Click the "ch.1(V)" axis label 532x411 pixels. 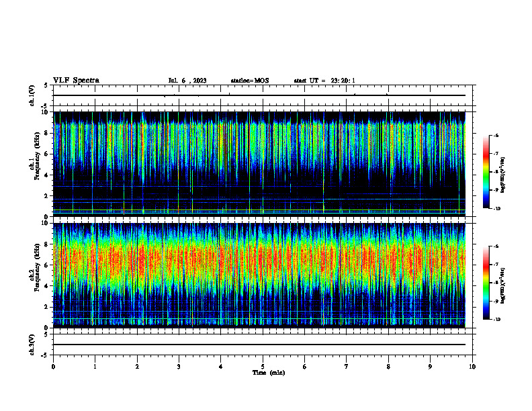pos(32,95)
